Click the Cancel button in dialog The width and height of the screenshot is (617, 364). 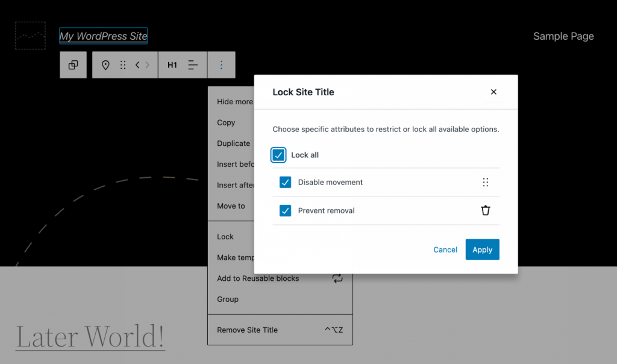click(445, 249)
